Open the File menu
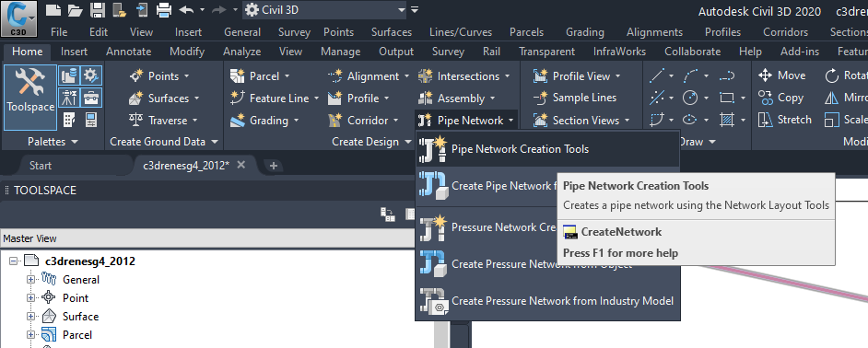This screenshot has height=348, width=868. click(59, 32)
